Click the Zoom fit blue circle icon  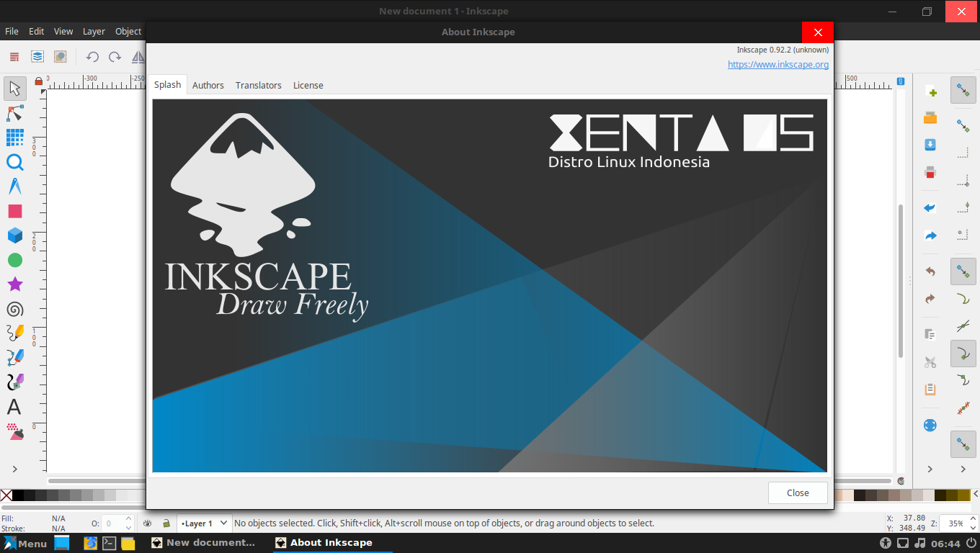(x=930, y=426)
